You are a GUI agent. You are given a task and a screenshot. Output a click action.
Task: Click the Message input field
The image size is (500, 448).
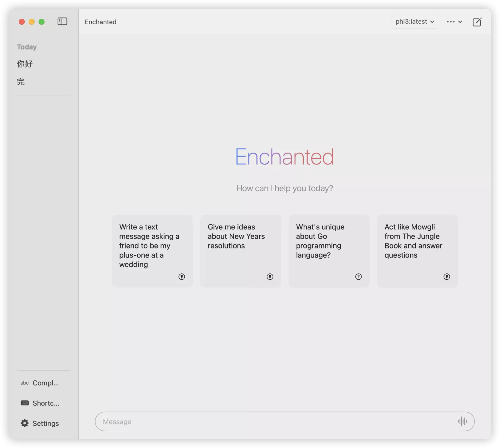click(284, 421)
